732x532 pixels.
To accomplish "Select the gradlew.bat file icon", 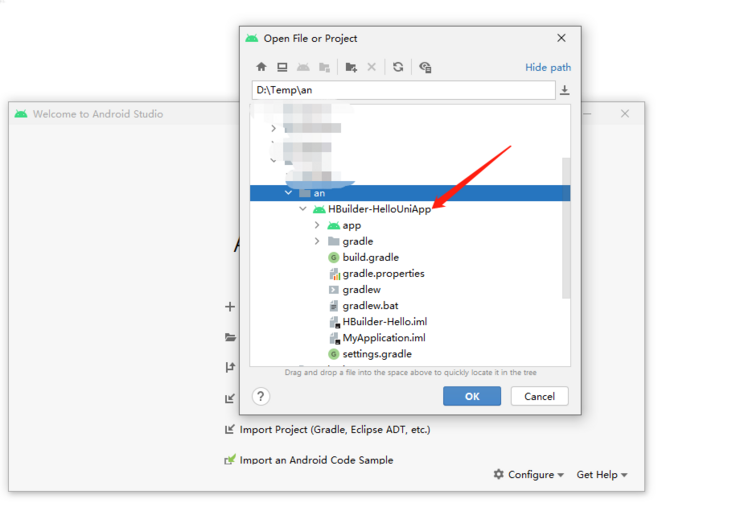I will (333, 306).
